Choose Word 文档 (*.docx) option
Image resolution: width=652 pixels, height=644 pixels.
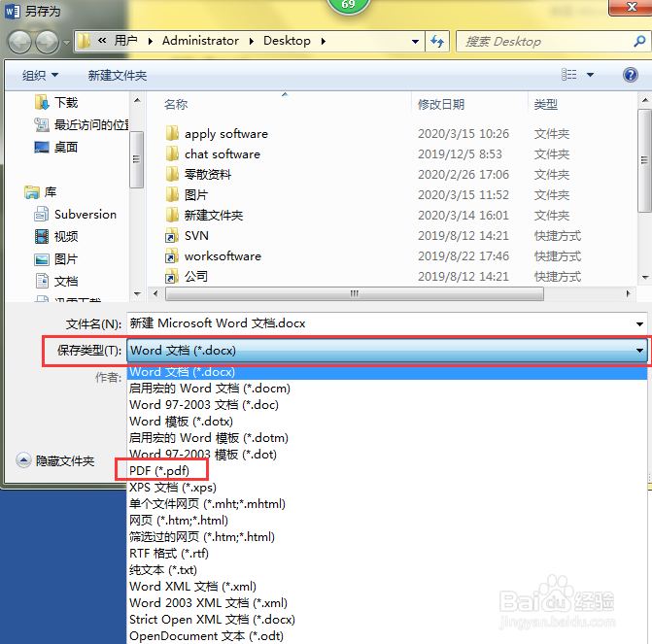tap(387, 372)
